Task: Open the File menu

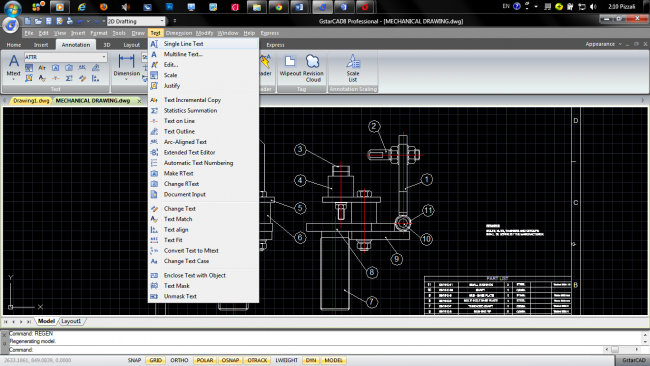Action: coord(29,33)
